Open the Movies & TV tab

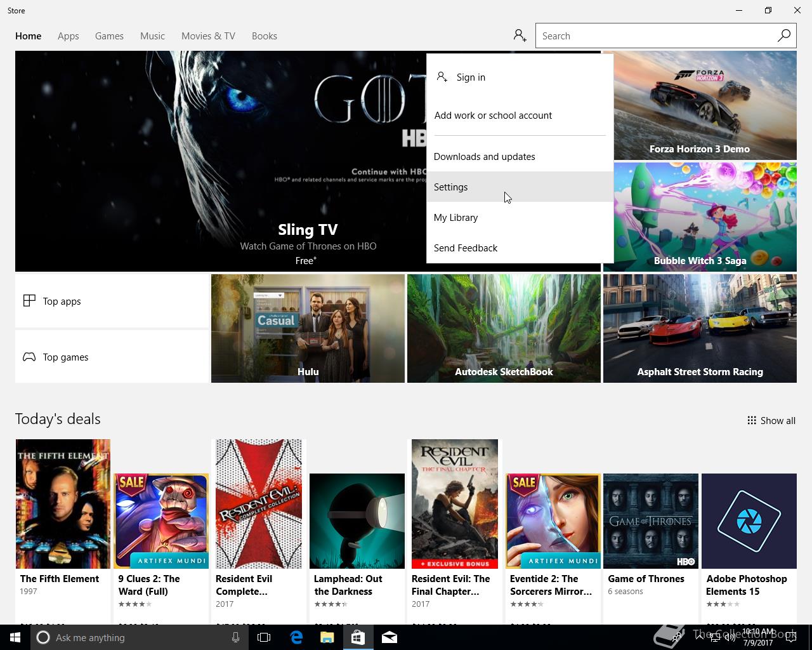click(x=208, y=36)
